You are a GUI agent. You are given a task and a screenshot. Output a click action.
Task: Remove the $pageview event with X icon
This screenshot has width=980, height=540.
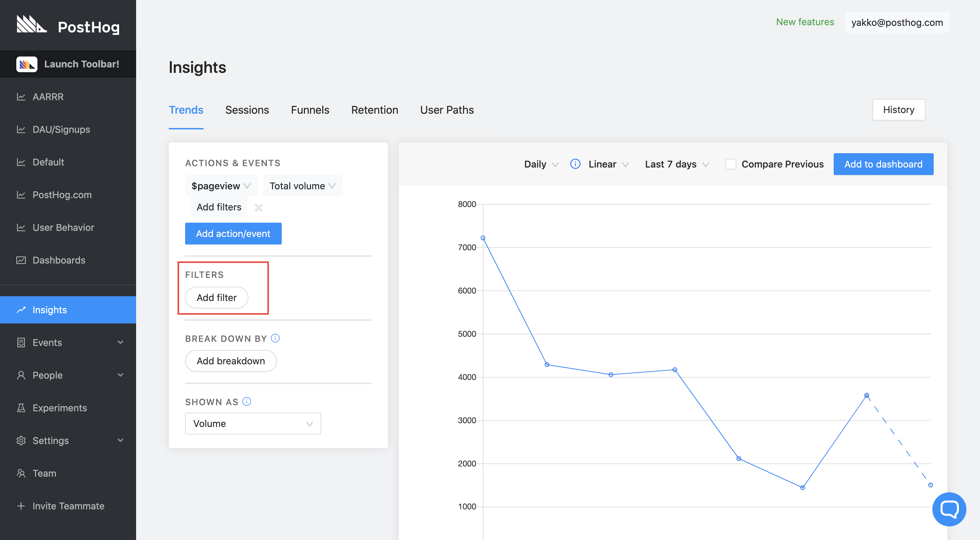[258, 207]
